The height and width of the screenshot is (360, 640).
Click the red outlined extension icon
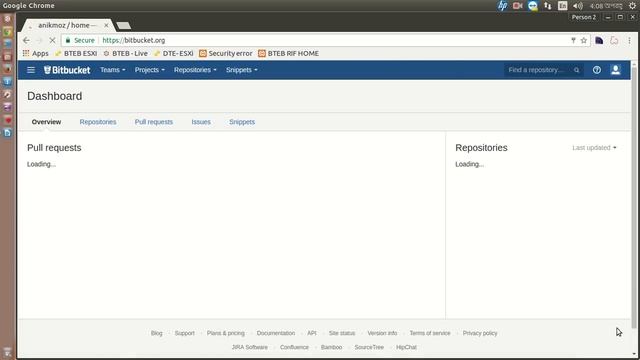coord(614,40)
